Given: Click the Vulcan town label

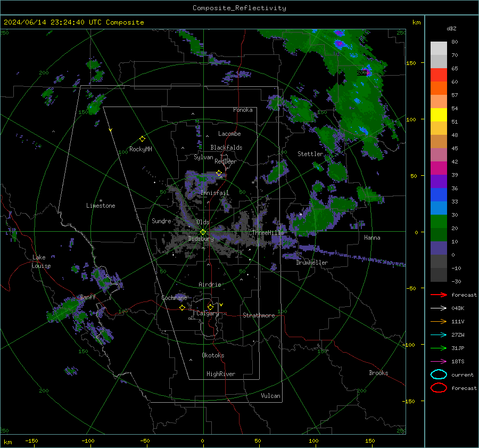Looking at the screenshot, I should pyautogui.click(x=271, y=396).
